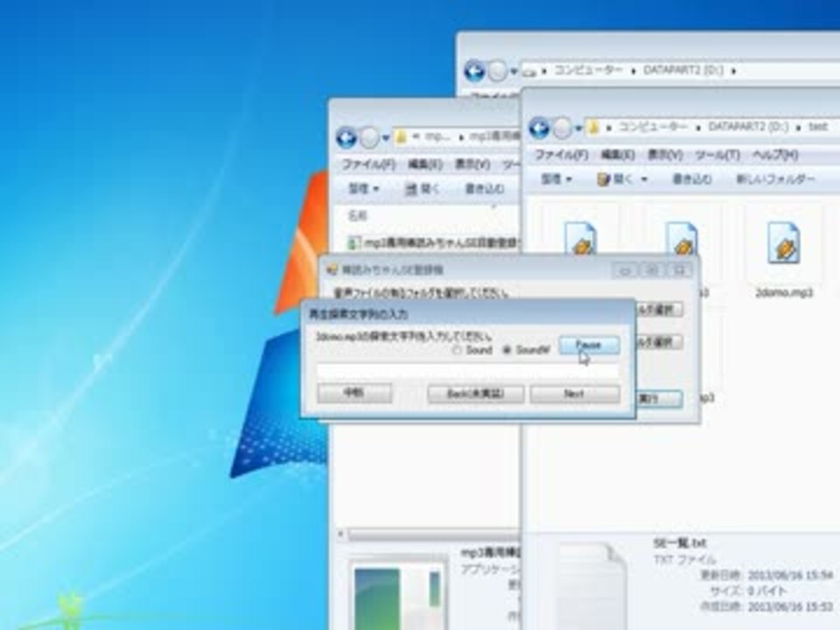Image resolution: width=840 pixels, height=630 pixels.
Task: Sort by 名前 column header in mp3 window
Action: [x=358, y=216]
